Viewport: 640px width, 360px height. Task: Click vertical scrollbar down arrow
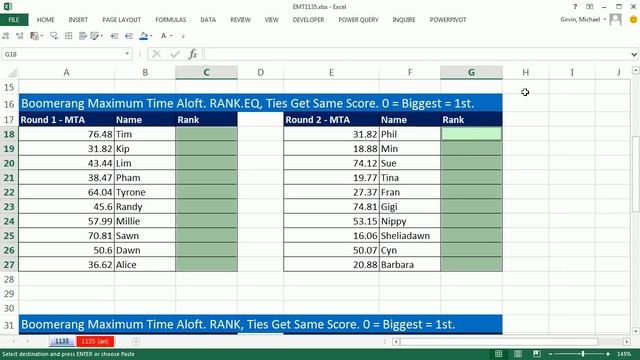[x=636, y=331]
